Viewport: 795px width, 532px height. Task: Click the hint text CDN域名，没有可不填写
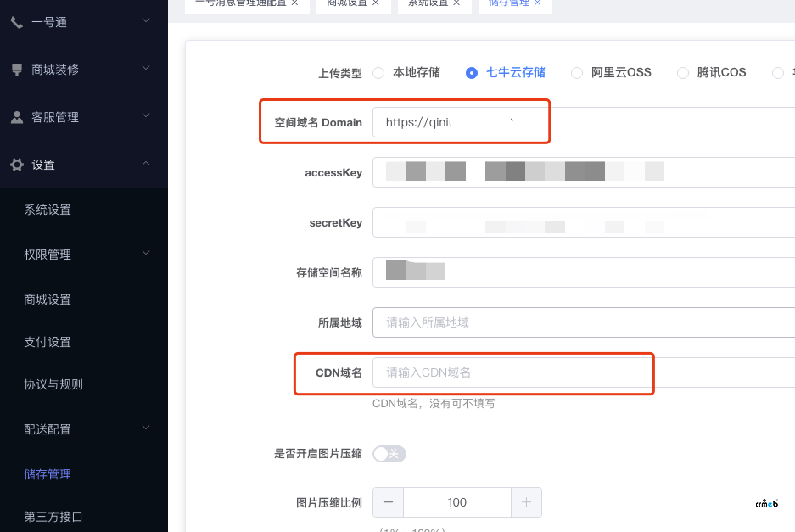(x=434, y=404)
